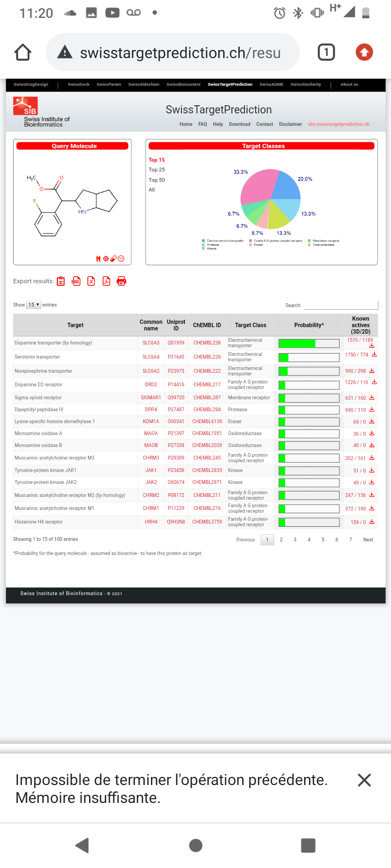Copy results using the clipboard export icon
391x868 pixels.
pos(61,281)
